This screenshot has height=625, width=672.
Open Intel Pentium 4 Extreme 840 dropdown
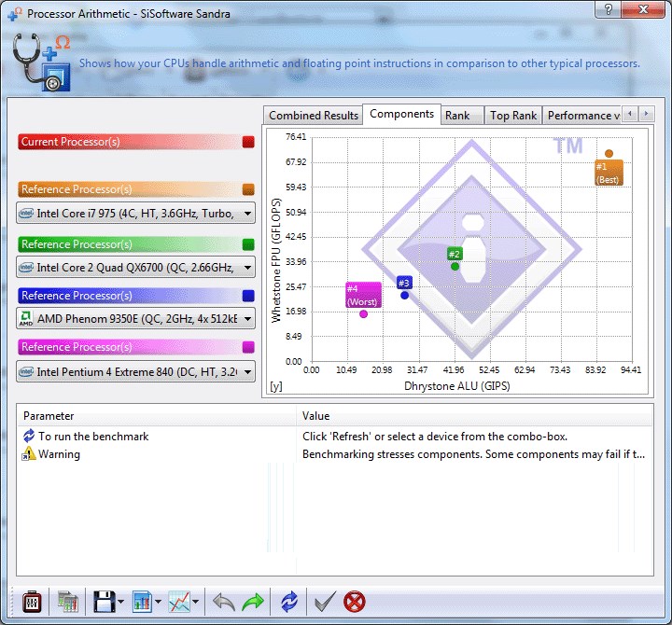(135, 371)
